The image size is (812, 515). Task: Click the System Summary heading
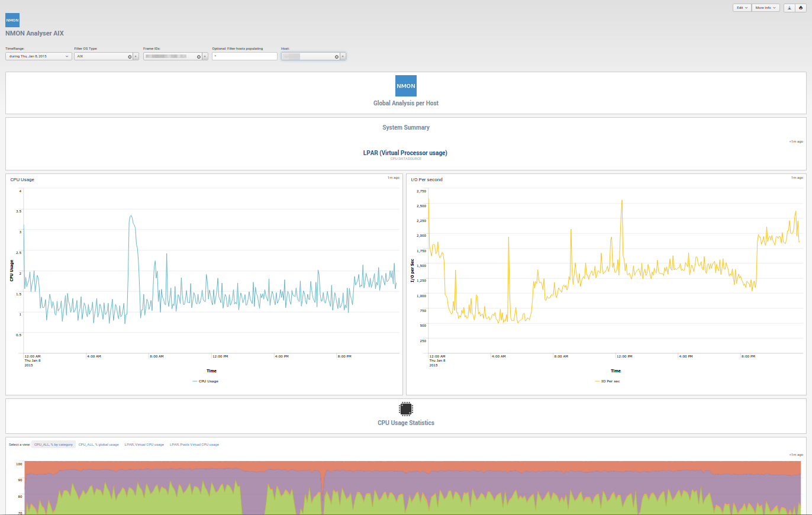coord(406,127)
